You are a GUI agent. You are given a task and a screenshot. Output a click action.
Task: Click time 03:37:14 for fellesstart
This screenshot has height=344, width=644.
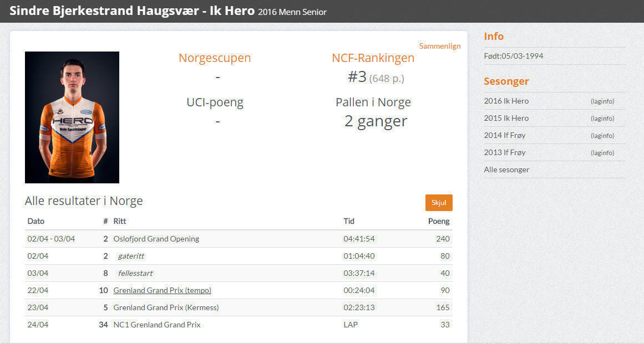click(359, 274)
